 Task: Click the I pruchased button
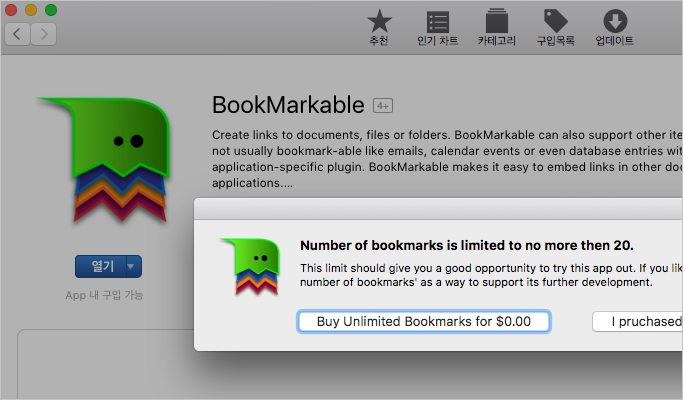pyautogui.click(x=638, y=322)
